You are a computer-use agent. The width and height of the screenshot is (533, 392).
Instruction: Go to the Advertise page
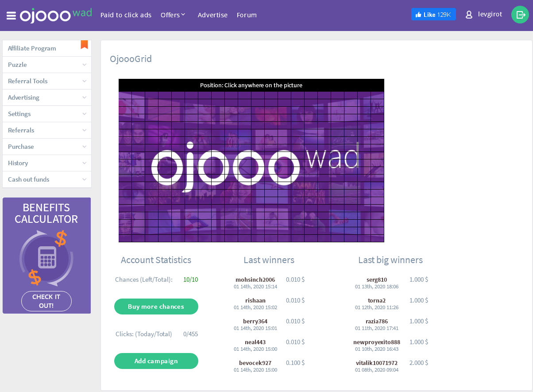(212, 15)
